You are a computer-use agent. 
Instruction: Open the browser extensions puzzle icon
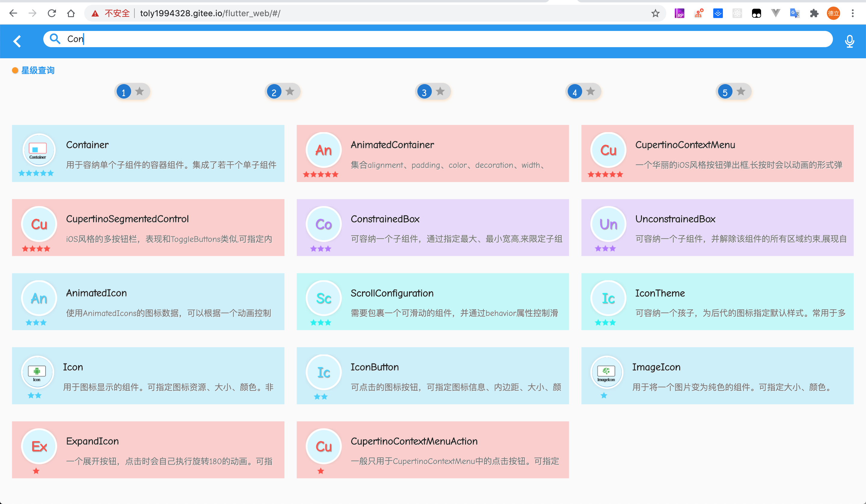pos(814,14)
